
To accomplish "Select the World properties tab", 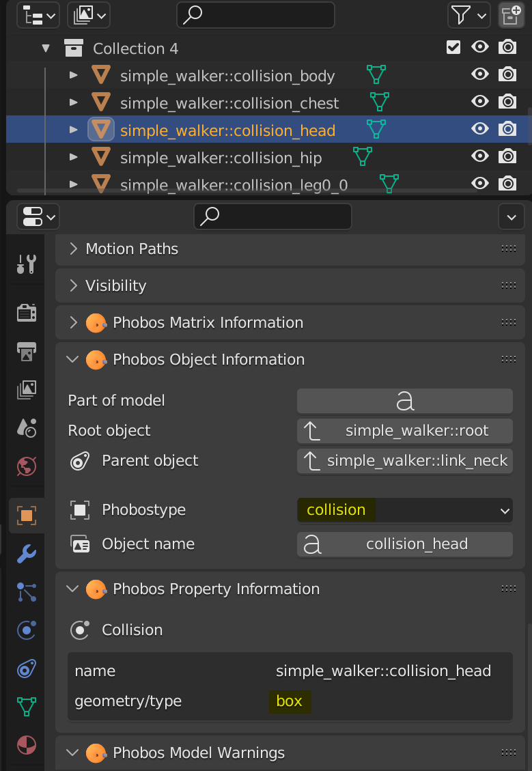I will click(26, 466).
